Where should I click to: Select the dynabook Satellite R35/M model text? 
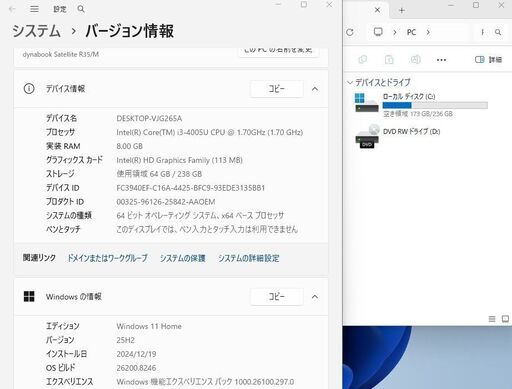pos(61,54)
